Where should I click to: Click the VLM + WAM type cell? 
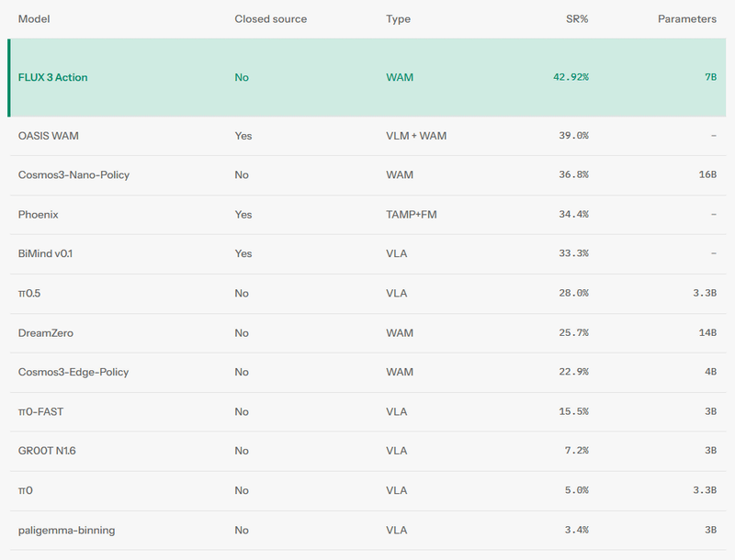tap(416, 136)
